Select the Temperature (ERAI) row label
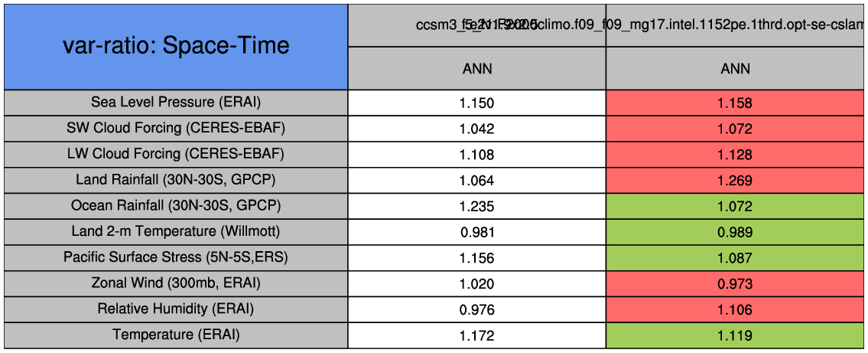 pos(176,335)
